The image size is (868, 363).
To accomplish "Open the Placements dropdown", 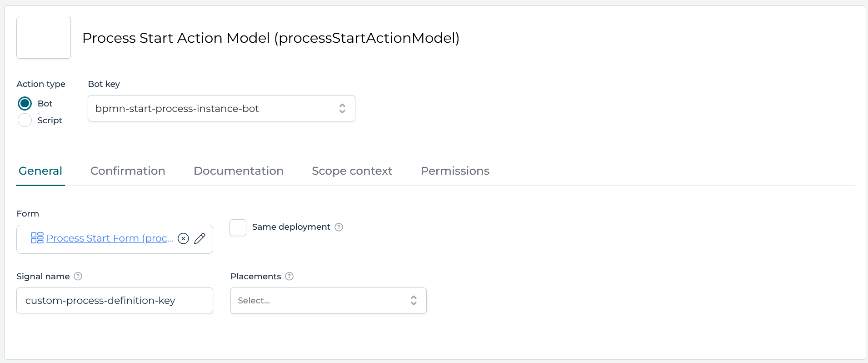I will tap(328, 300).
